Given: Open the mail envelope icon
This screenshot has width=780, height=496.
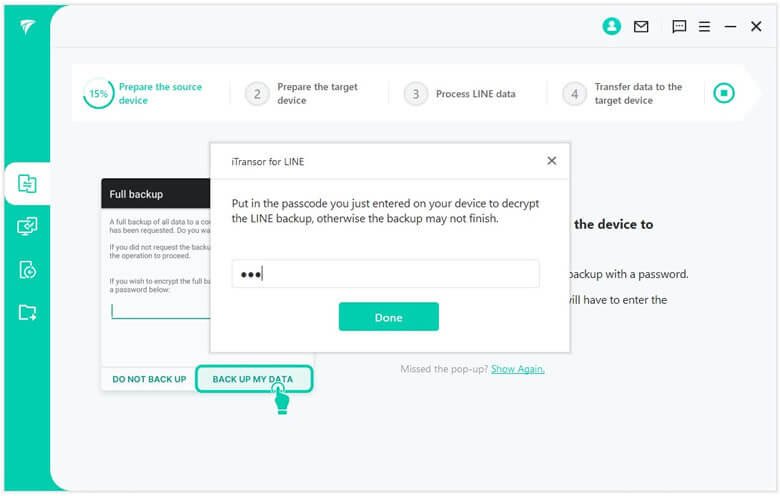Looking at the screenshot, I should click(x=641, y=26).
